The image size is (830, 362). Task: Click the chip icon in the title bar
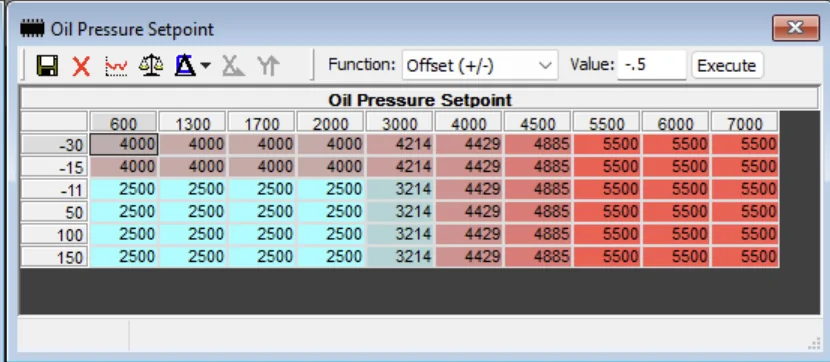click(x=32, y=28)
